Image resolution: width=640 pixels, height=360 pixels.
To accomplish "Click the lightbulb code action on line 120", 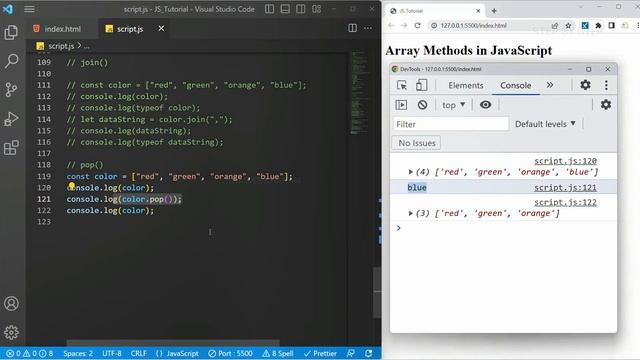I will coord(72,187).
